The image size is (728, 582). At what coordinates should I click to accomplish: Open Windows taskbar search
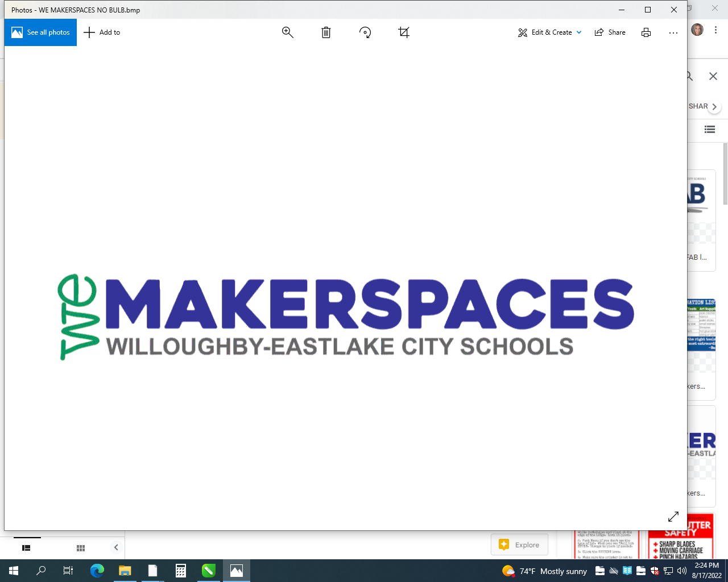(x=41, y=571)
